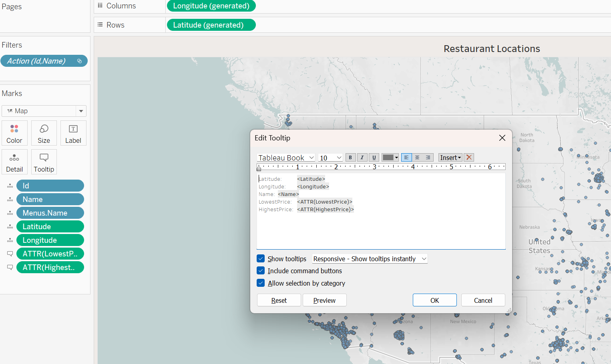Toggle underline formatting in Edit Tooltip
The width and height of the screenshot is (611, 364).
click(374, 158)
